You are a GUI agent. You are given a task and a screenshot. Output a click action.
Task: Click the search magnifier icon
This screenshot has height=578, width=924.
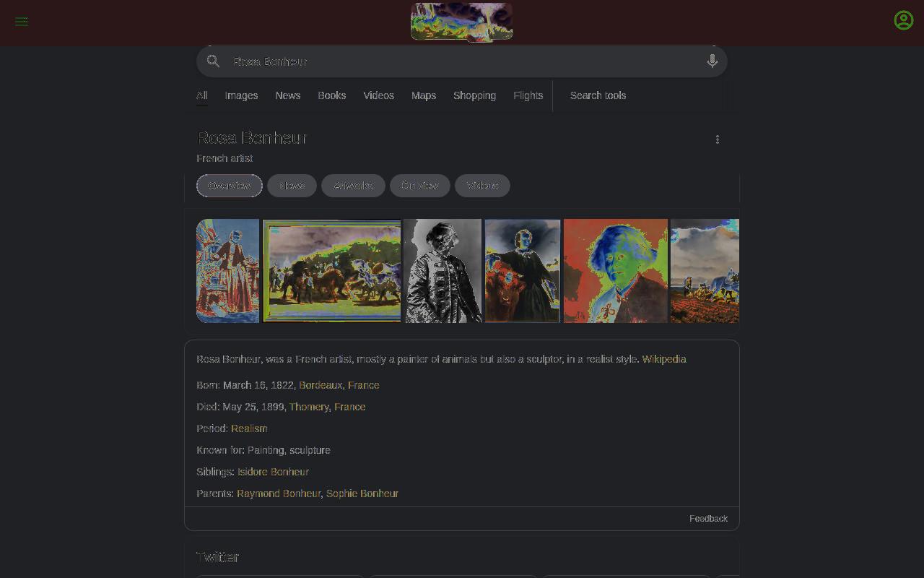click(213, 61)
